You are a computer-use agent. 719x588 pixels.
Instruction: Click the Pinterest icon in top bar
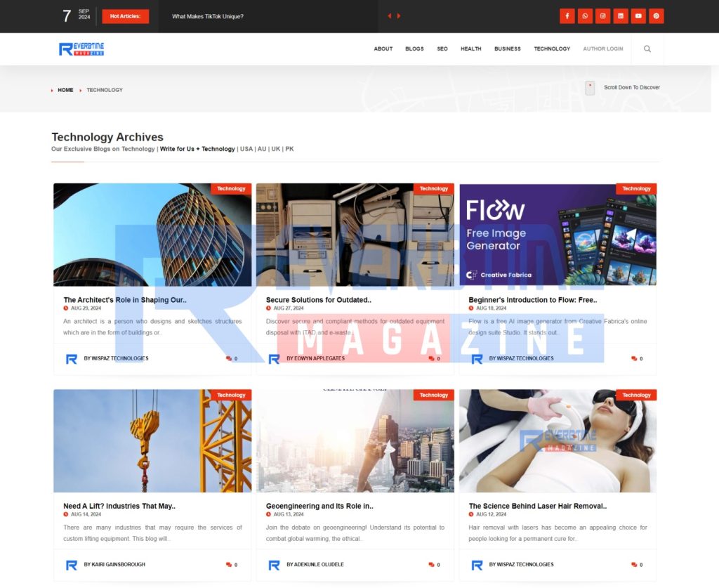pos(656,16)
